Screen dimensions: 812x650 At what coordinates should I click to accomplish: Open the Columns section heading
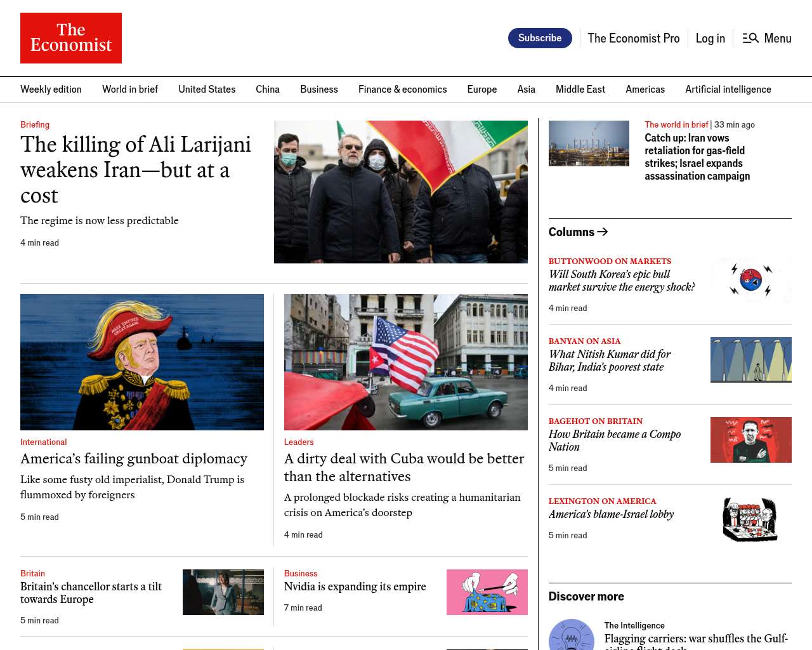pyautogui.click(x=572, y=232)
